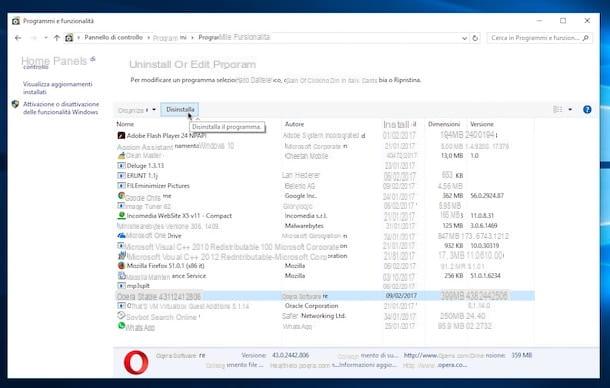This screenshot has height=388, width=610.
Task: Click the Mozilla Maintenance Service icon
Action: pyautogui.click(x=121, y=276)
